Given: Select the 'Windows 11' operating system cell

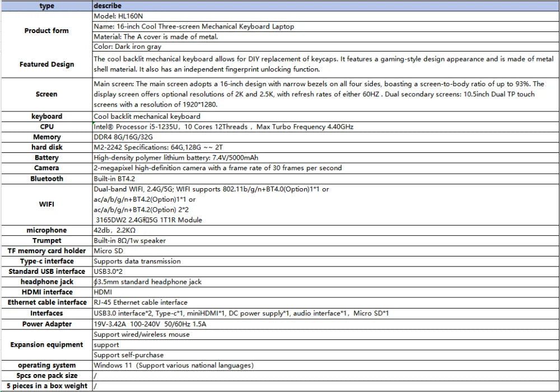Looking at the screenshot, I should [x=326, y=366].
